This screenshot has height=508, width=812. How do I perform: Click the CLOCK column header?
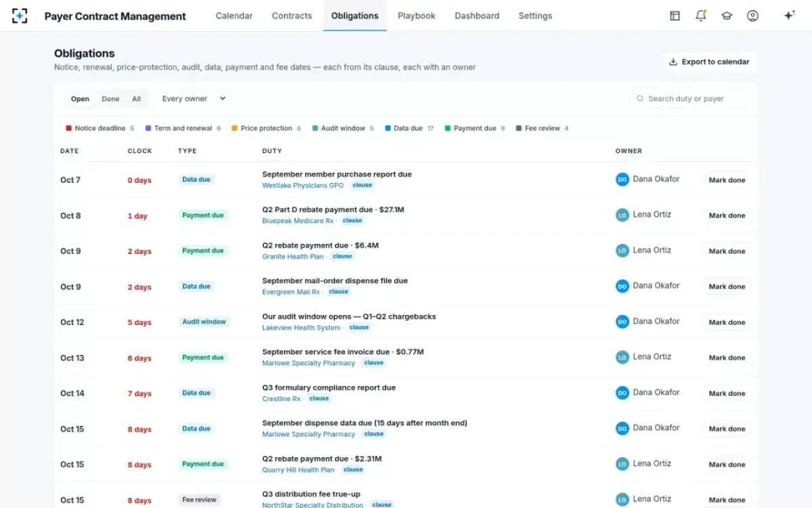[140, 151]
